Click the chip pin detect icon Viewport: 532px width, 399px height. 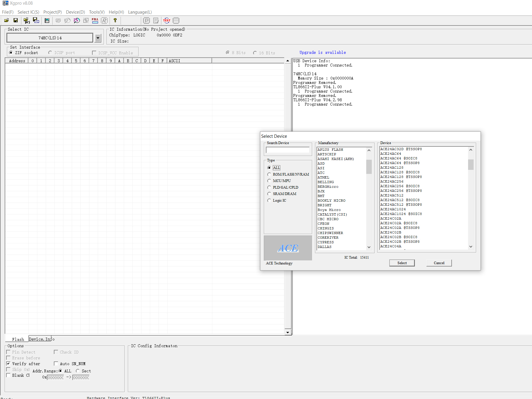(176, 21)
